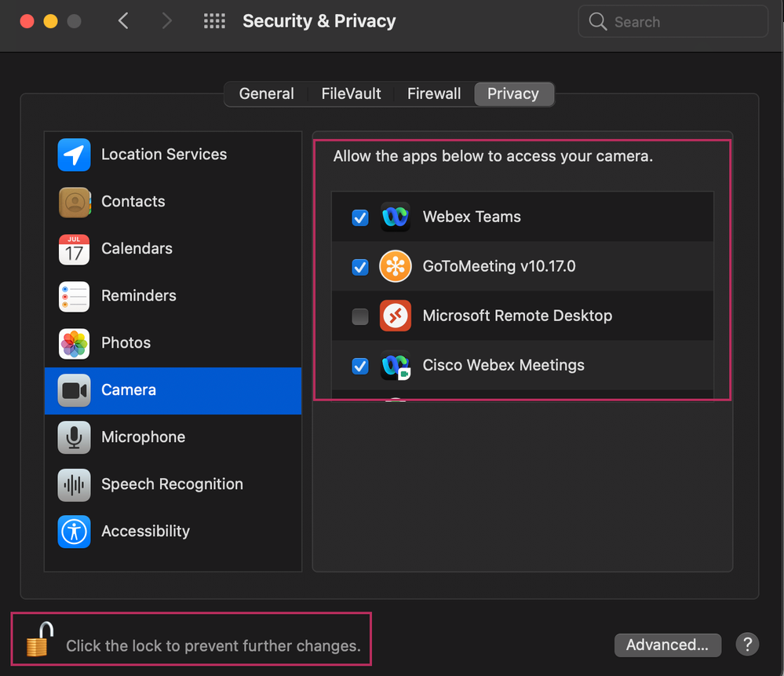Screen dimensions: 784x676
Task: Switch to the FileVault tab
Action: point(351,94)
